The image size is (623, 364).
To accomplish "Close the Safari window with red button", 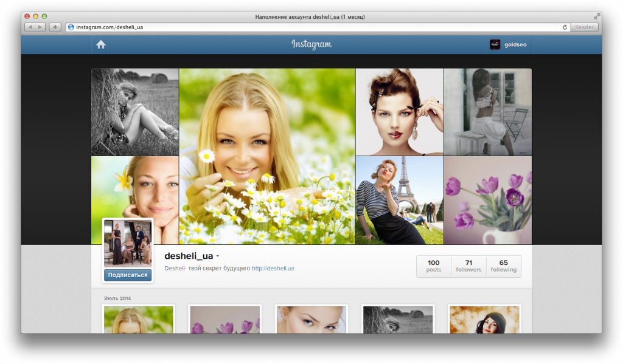I will click(x=27, y=16).
